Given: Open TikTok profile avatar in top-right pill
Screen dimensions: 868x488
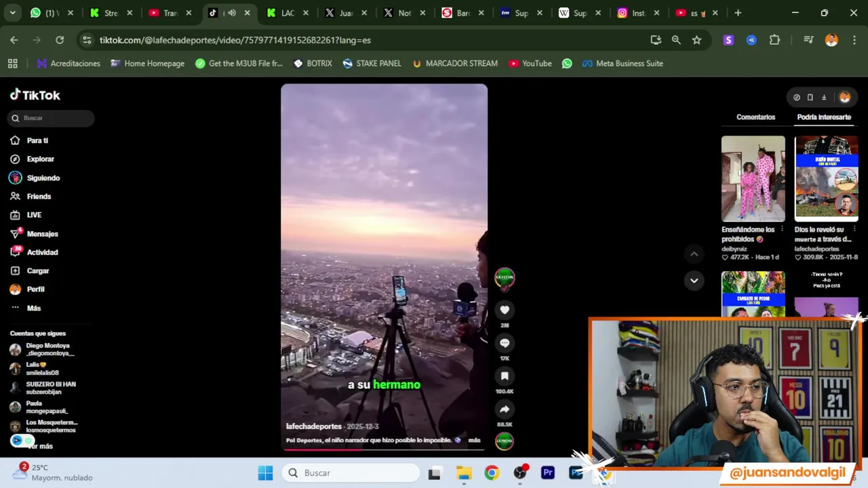Looking at the screenshot, I should tap(845, 98).
